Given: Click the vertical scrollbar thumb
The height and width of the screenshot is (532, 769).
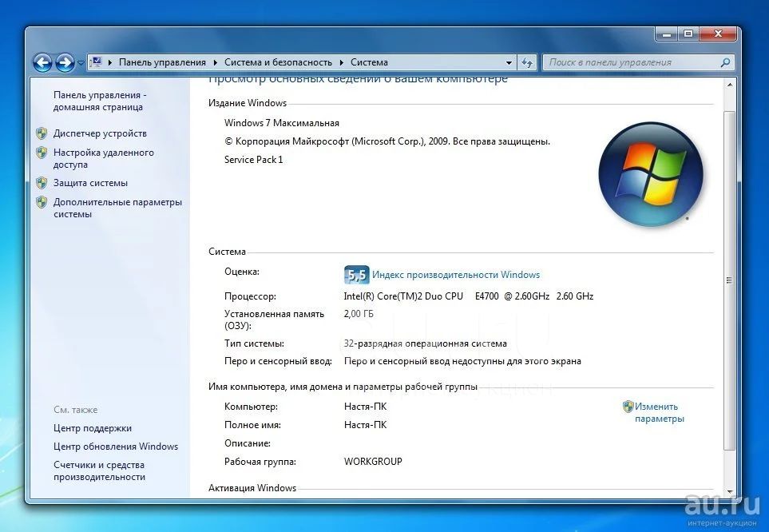Looking at the screenshot, I should click(729, 280).
